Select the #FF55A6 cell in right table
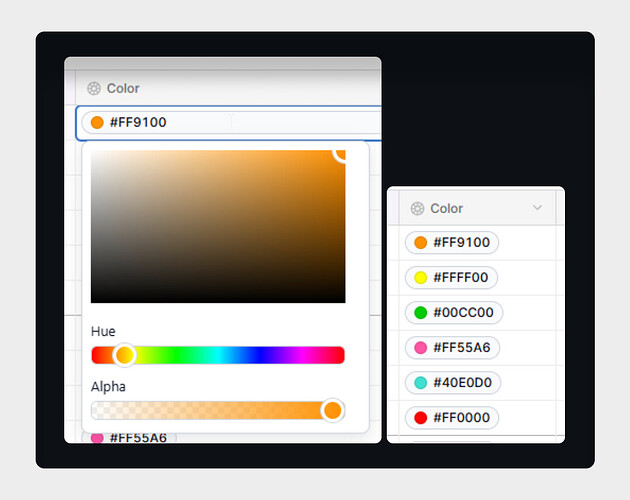Image resolution: width=630 pixels, height=500 pixels. [452, 347]
